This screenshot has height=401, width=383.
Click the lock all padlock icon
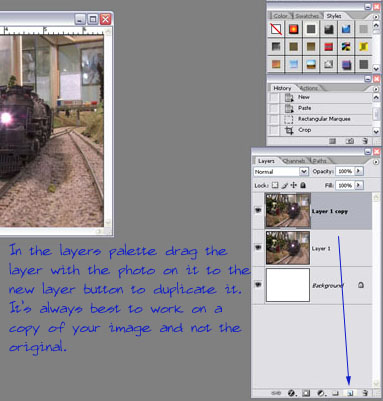[303, 185]
